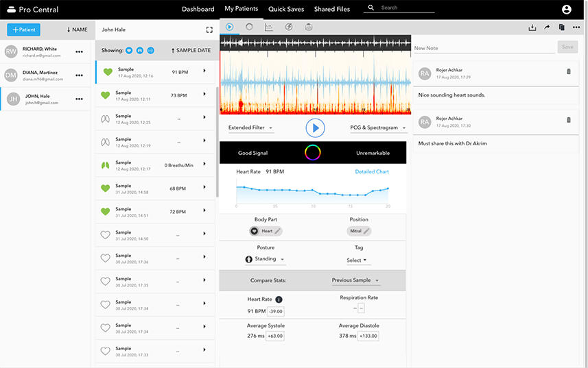Image resolution: width=588 pixels, height=368 pixels.
Task: Toggle lung samples filter in Showing
Action: 140,51
